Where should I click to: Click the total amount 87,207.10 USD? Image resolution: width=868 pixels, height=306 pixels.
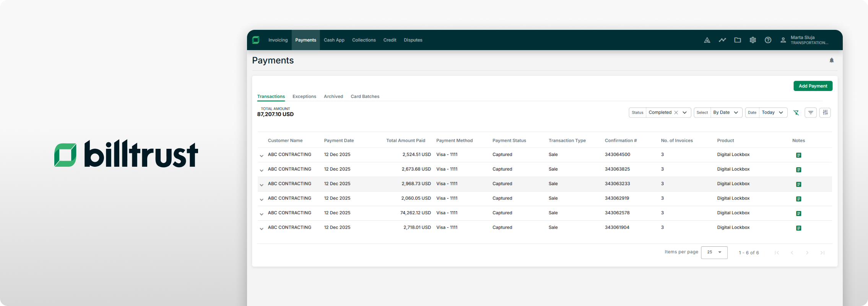tap(275, 114)
